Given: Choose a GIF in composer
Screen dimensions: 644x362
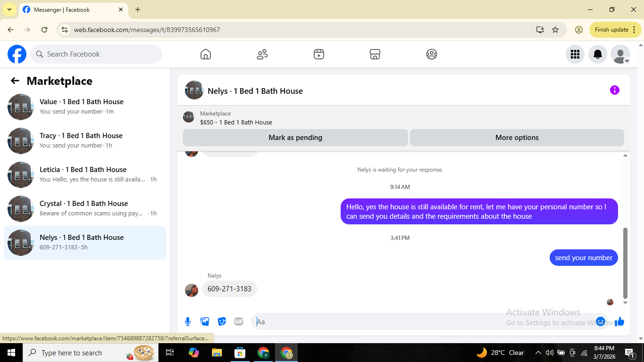Looking at the screenshot, I should coord(239,321).
